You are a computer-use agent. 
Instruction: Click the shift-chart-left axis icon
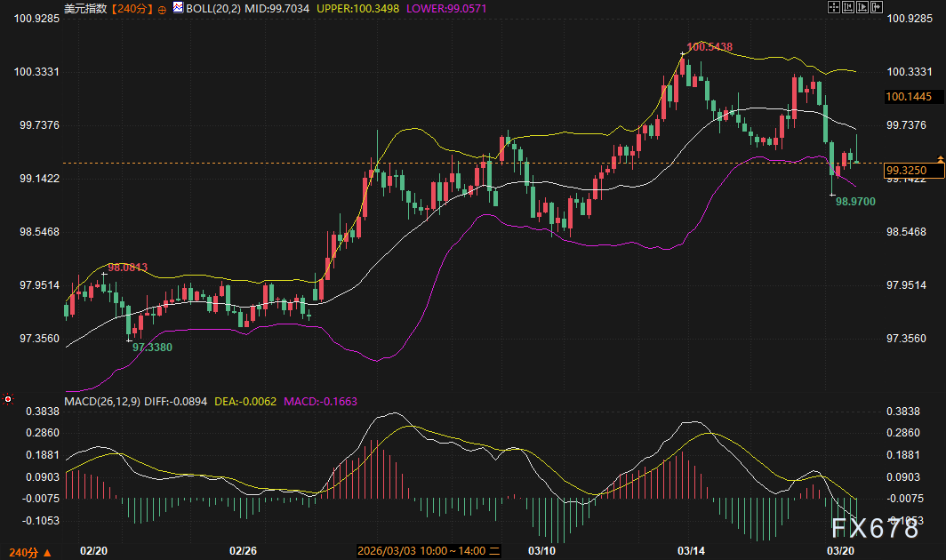[x=848, y=7]
